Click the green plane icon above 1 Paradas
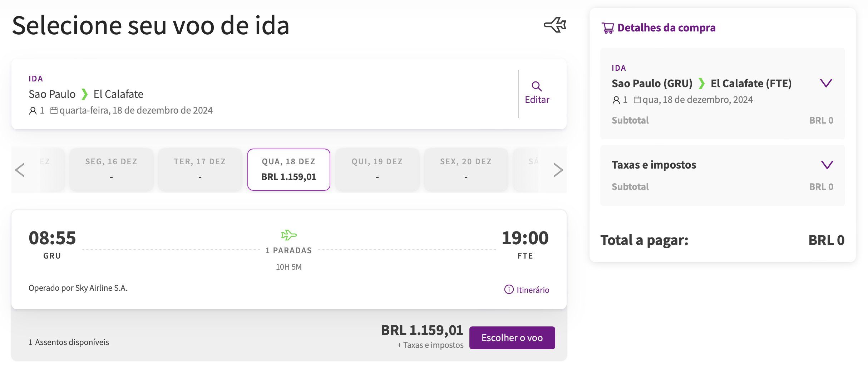 289,235
